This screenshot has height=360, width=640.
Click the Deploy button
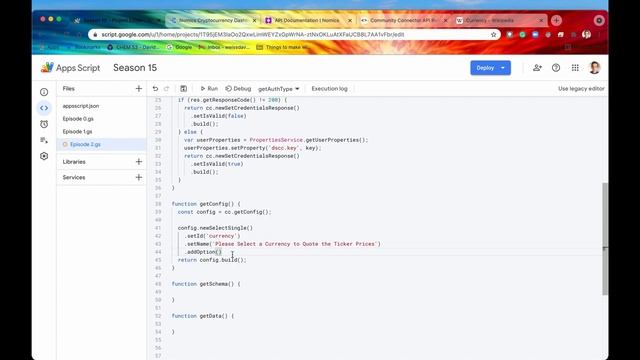pos(485,68)
